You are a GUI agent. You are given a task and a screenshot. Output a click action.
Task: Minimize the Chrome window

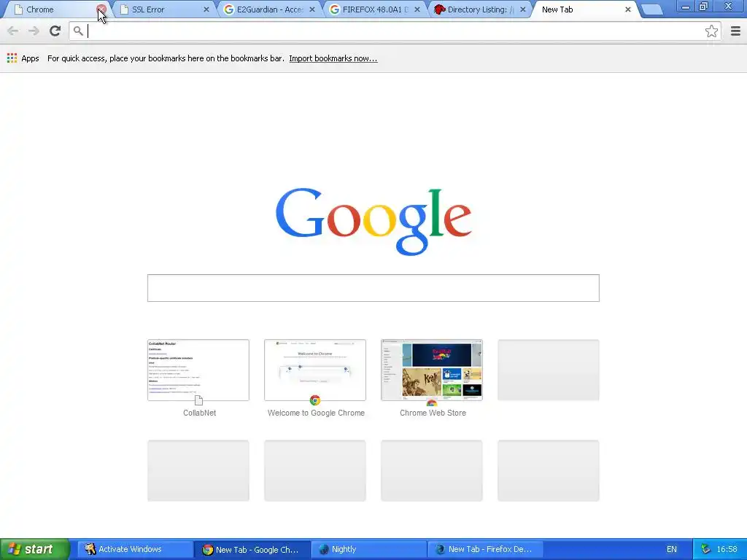pos(686,7)
